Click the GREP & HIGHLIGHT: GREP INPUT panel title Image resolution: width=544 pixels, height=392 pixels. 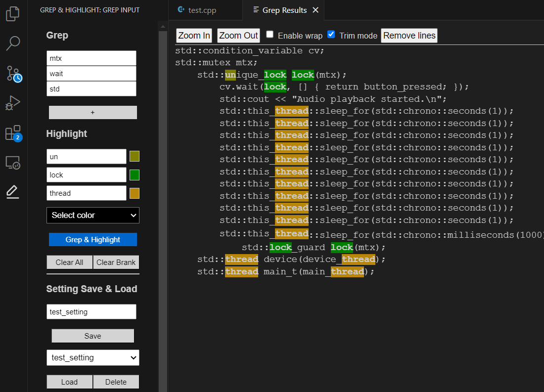(x=90, y=10)
